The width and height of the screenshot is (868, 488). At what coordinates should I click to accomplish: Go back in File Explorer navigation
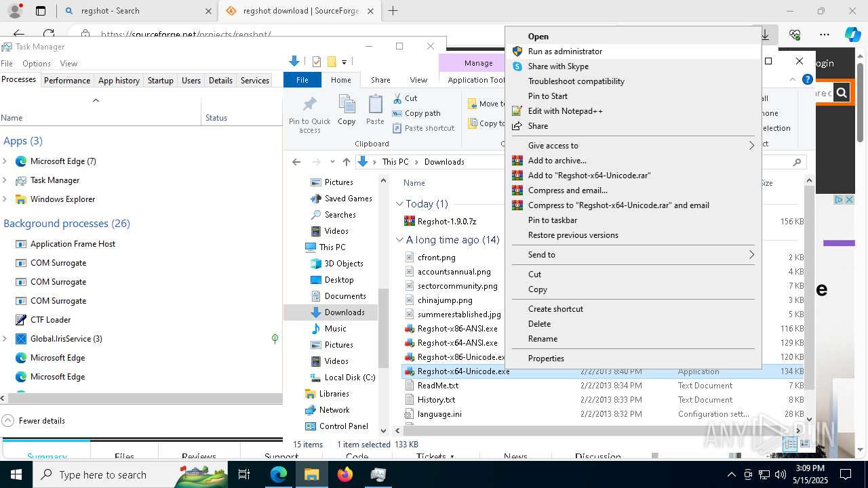(296, 162)
